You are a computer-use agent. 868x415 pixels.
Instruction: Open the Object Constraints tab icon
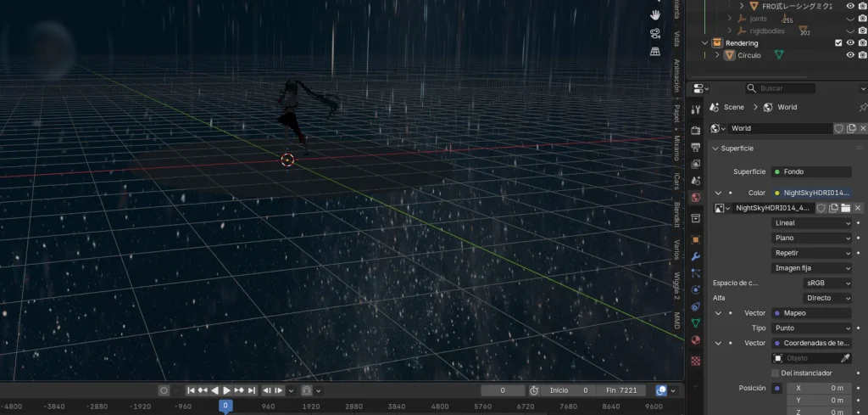click(696, 306)
